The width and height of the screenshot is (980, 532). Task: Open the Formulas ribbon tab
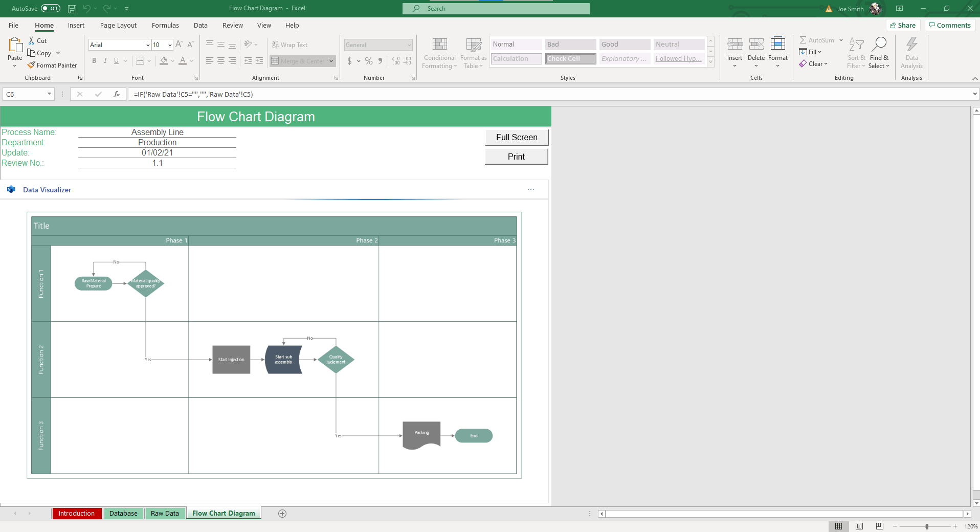point(165,26)
